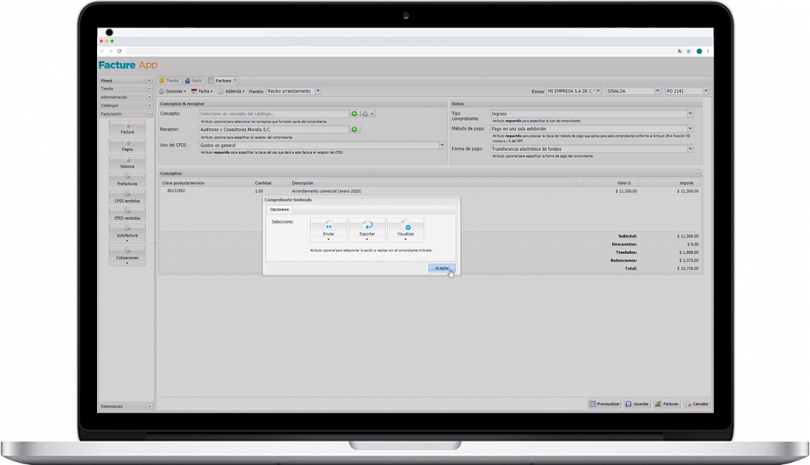
Task: Open CFDI emitidos from the sidebar
Action: [127, 199]
